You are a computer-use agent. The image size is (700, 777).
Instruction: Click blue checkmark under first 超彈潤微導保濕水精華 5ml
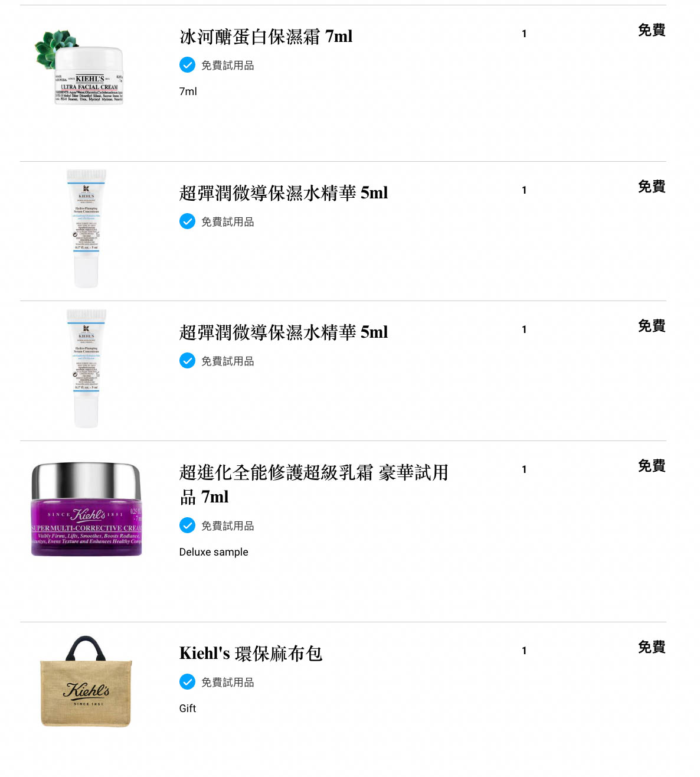tap(187, 221)
